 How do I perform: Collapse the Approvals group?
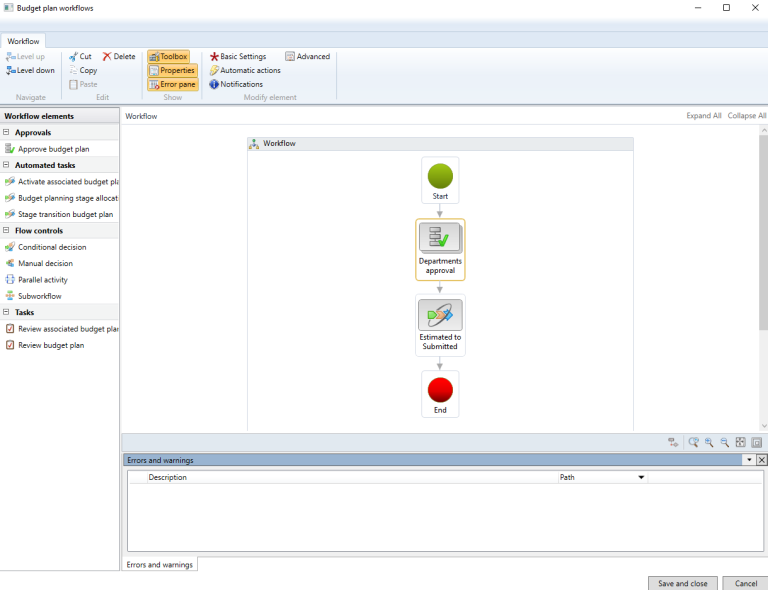[6, 132]
